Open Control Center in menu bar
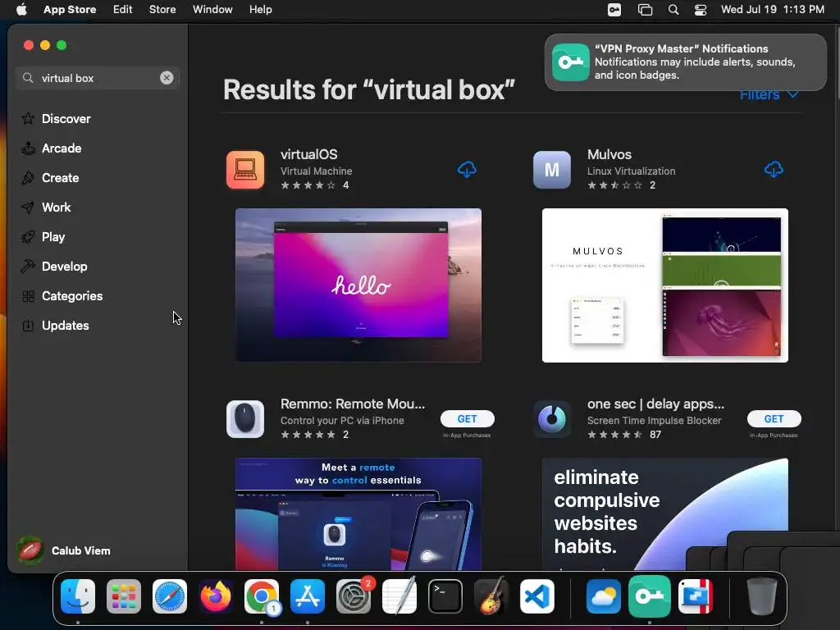 pos(701,10)
